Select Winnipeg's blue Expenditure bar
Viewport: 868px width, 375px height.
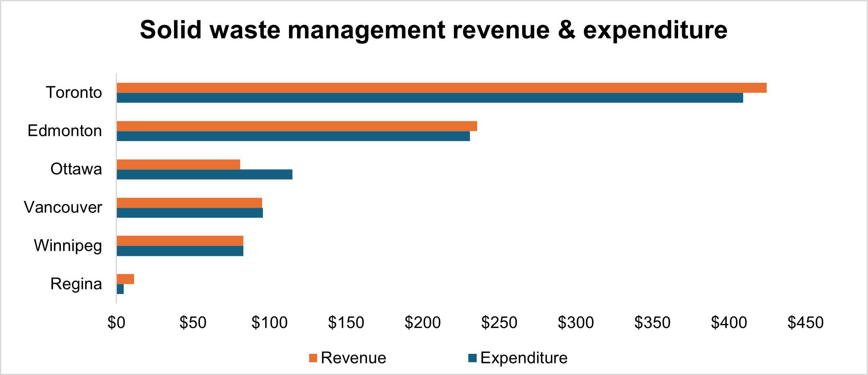tap(180, 251)
